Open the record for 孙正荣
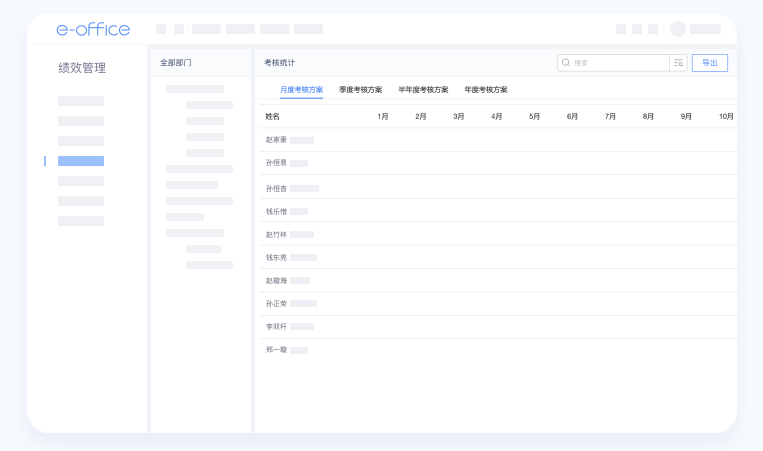The image size is (763, 451). [276, 303]
